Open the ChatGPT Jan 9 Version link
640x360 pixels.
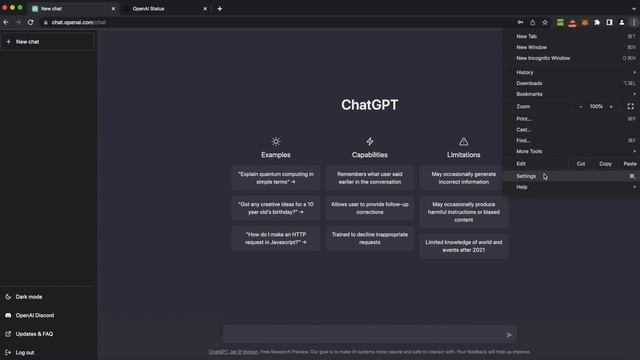click(233, 352)
